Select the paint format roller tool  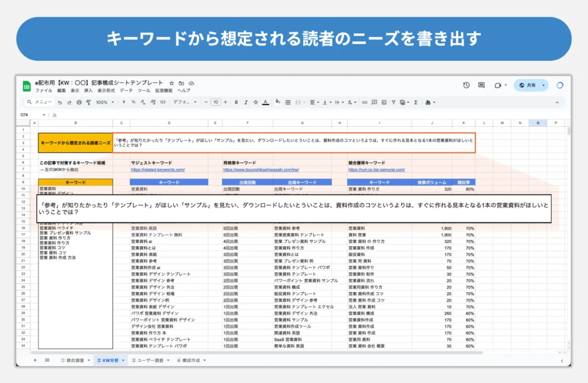coord(88,102)
